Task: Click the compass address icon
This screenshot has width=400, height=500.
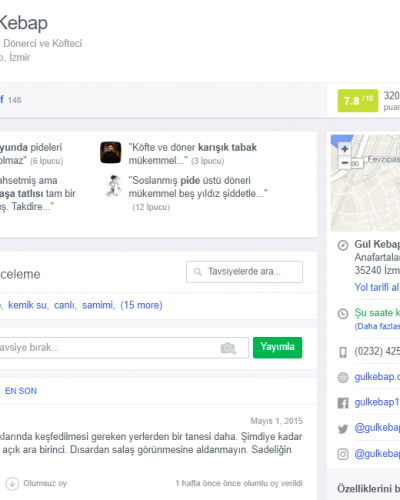Action: pyautogui.click(x=343, y=245)
